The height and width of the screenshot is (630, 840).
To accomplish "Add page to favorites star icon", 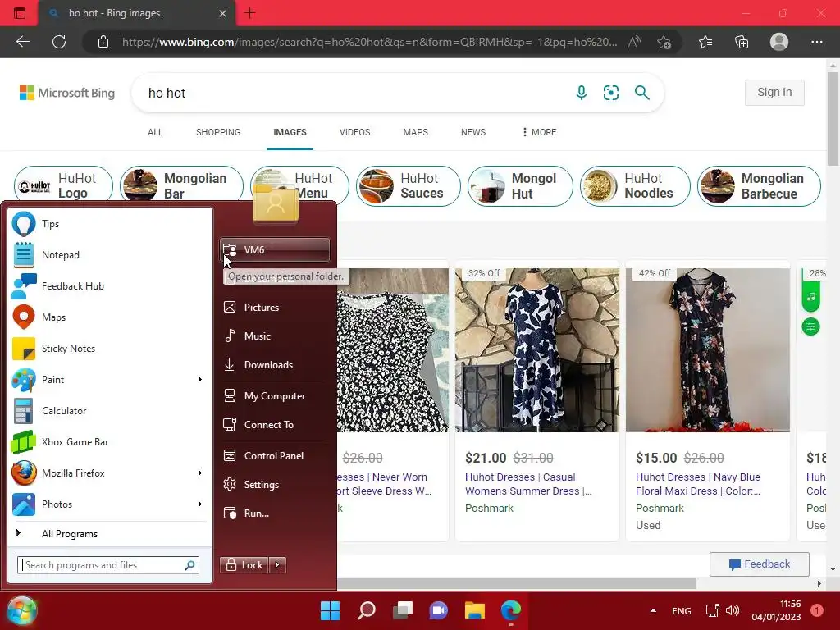I will [x=664, y=42].
